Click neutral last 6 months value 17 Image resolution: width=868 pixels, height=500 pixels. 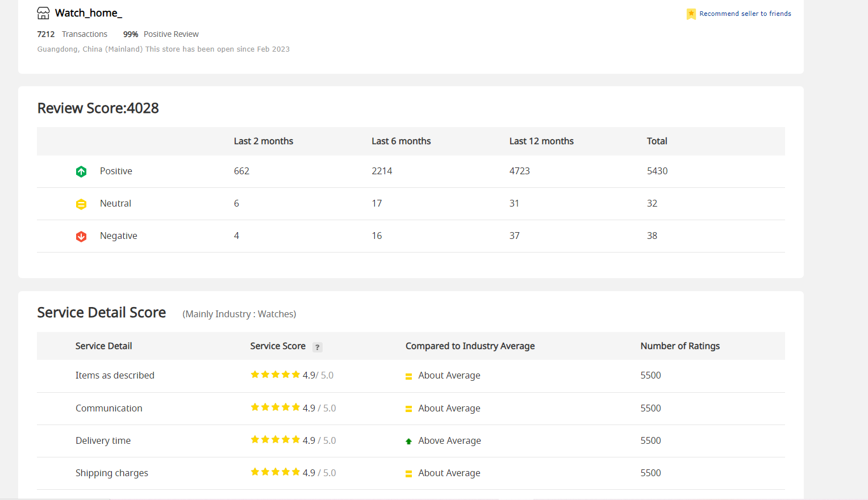[377, 204]
